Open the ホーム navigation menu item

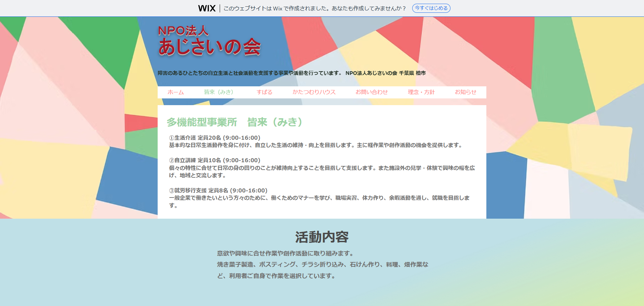pos(176,92)
